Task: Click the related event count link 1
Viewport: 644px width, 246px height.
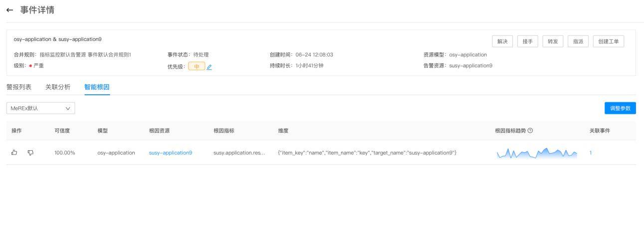Action: pos(591,153)
